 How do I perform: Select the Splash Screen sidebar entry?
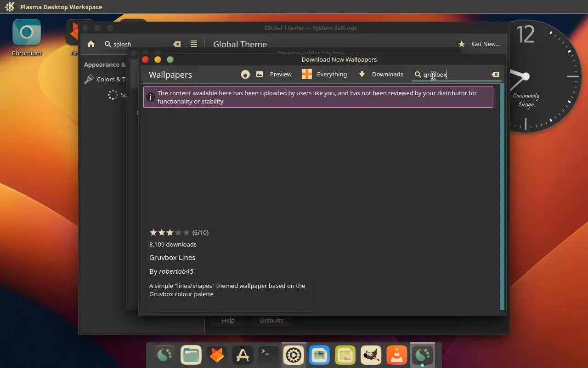(x=118, y=95)
